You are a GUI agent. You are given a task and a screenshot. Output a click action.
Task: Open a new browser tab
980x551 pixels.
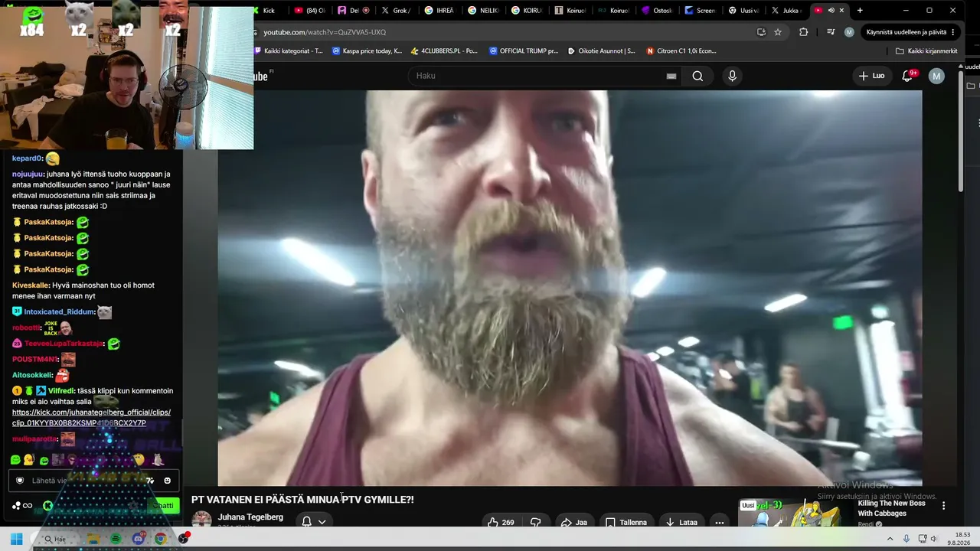coord(860,11)
